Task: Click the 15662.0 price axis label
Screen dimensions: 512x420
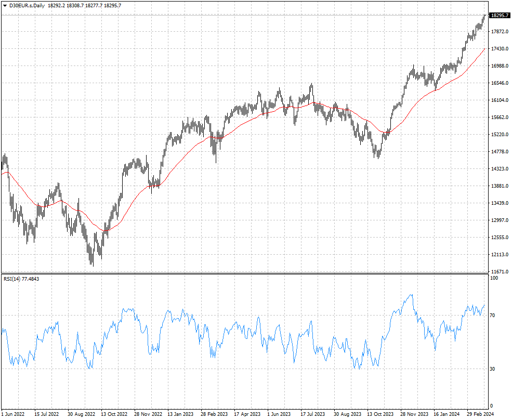Action: pyautogui.click(x=500, y=117)
